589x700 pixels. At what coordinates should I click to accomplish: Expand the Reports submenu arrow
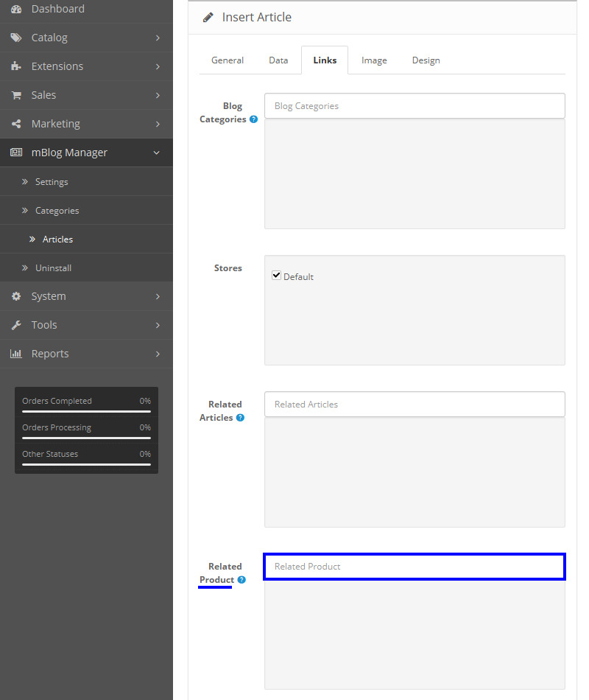pyautogui.click(x=158, y=354)
